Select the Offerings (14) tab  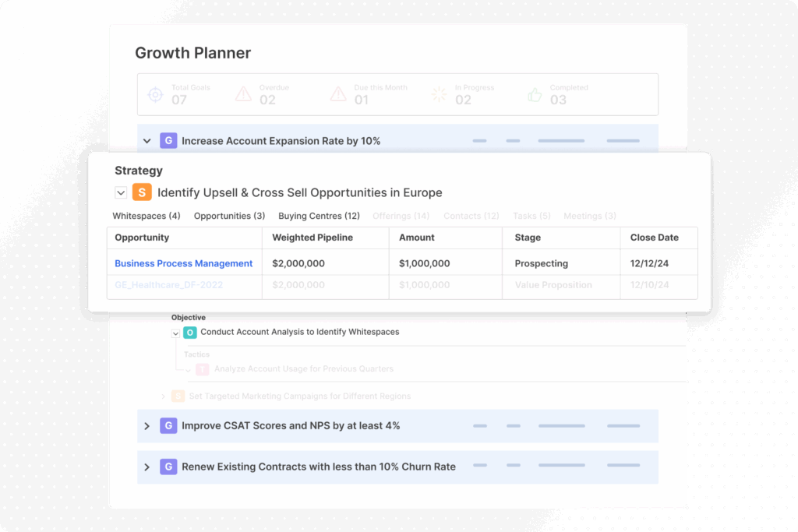[x=401, y=216]
